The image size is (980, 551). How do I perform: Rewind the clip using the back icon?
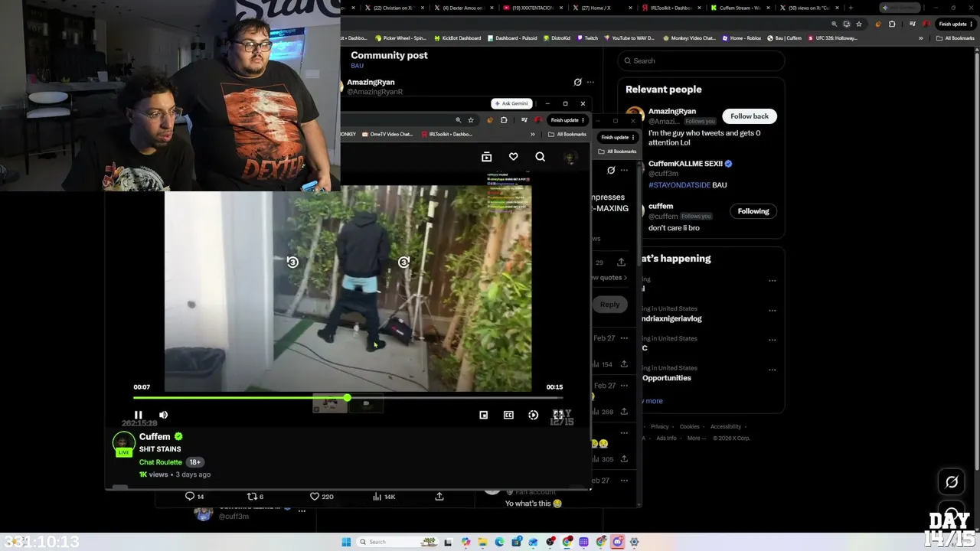tap(292, 262)
